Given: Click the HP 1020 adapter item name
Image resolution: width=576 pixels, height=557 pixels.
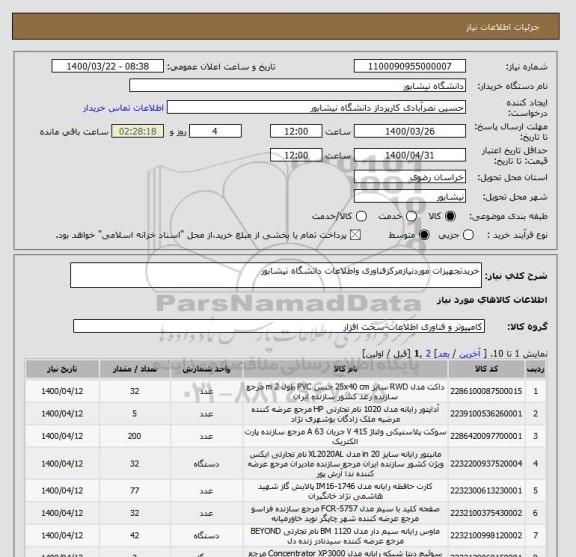Looking at the screenshot, I should point(345,414).
